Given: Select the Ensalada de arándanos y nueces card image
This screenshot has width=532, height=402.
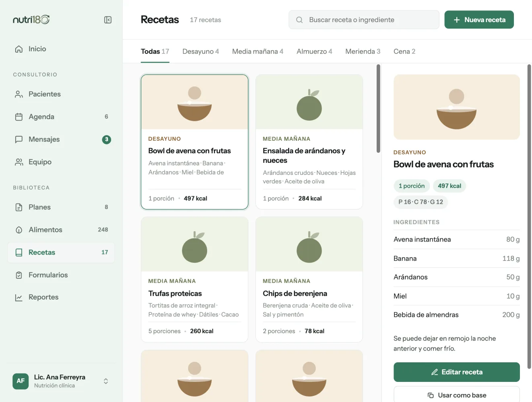Looking at the screenshot, I should 309,102.
